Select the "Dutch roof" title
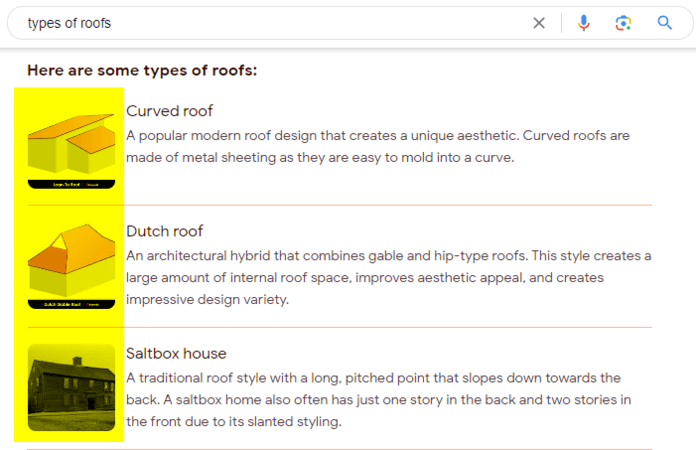The height and width of the screenshot is (450, 696). [164, 231]
